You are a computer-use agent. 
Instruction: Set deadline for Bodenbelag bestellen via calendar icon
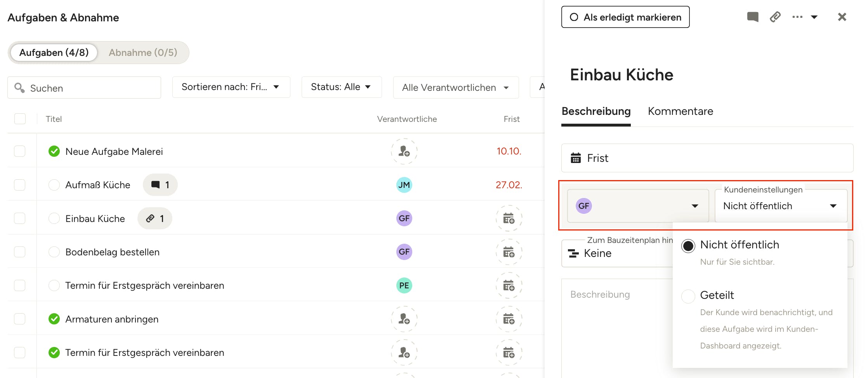509,252
